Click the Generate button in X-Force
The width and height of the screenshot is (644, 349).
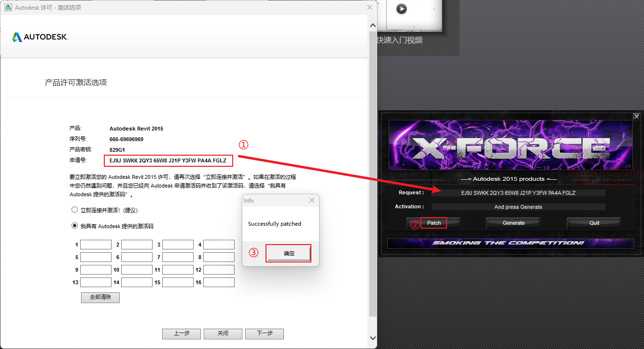[x=514, y=223]
